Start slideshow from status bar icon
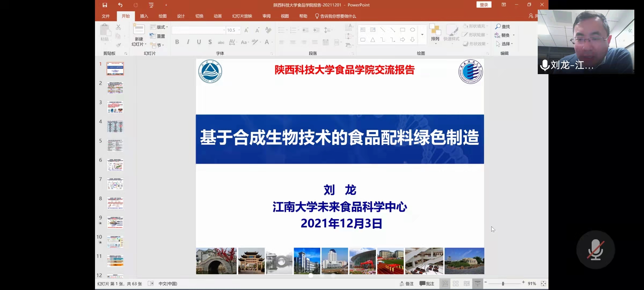Viewport: 644px width, 290px height. 478,284
